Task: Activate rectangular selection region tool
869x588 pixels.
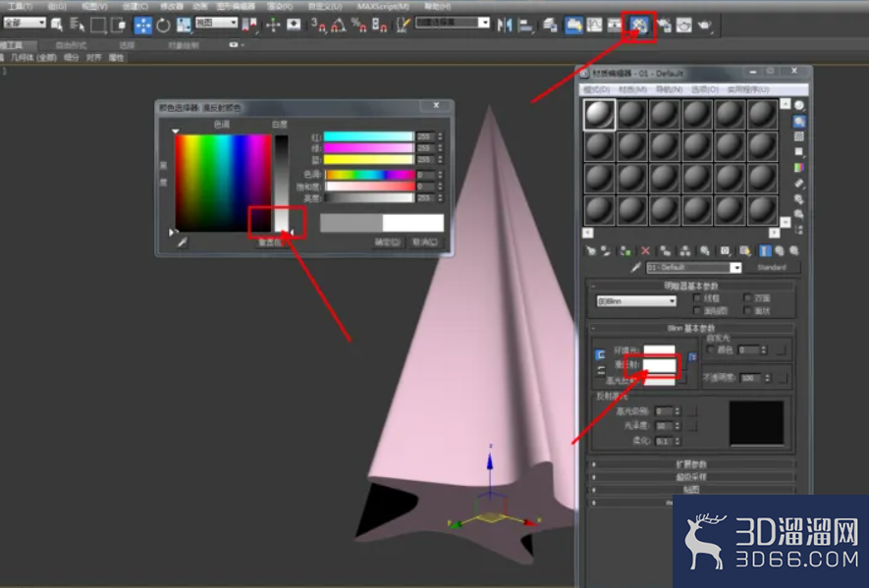Action: click(98, 25)
